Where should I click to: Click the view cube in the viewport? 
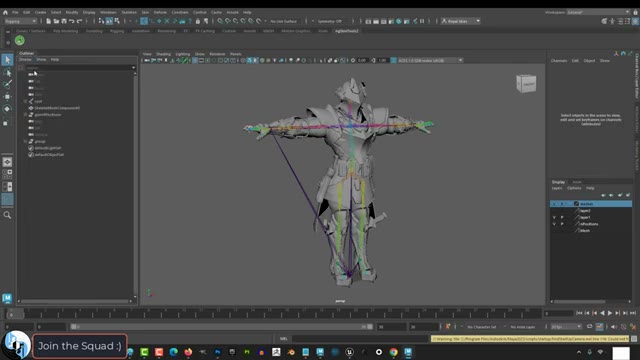[x=526, y=84]
